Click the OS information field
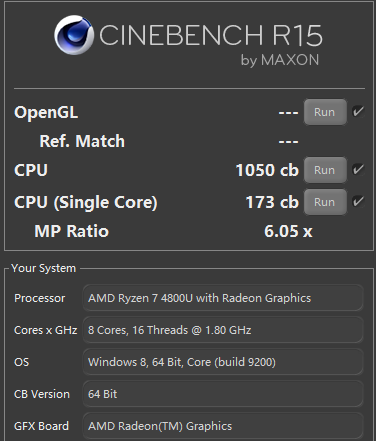This screenshot has height=441, width=376. tap(223, 362)
